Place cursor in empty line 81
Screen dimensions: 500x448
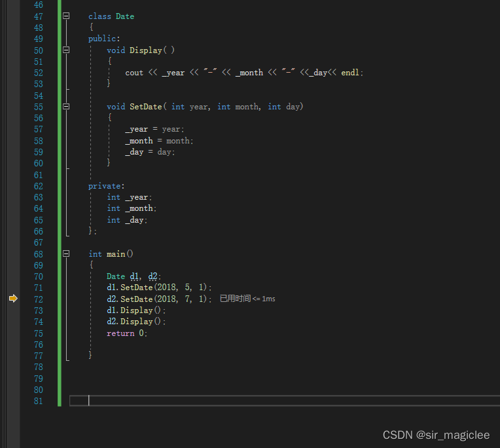(285, 400)
